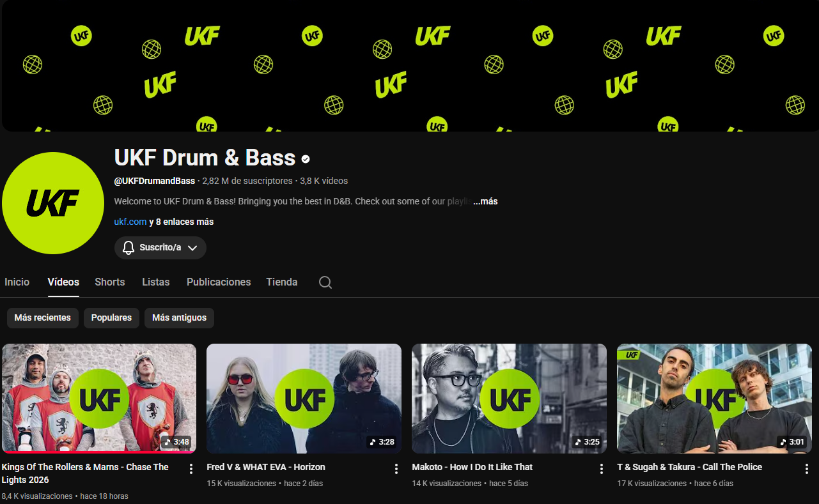Expand the Suscrito/a dropdown chevron
The width and height of the screenshot is (819, 504).
[x=192, y=248]
